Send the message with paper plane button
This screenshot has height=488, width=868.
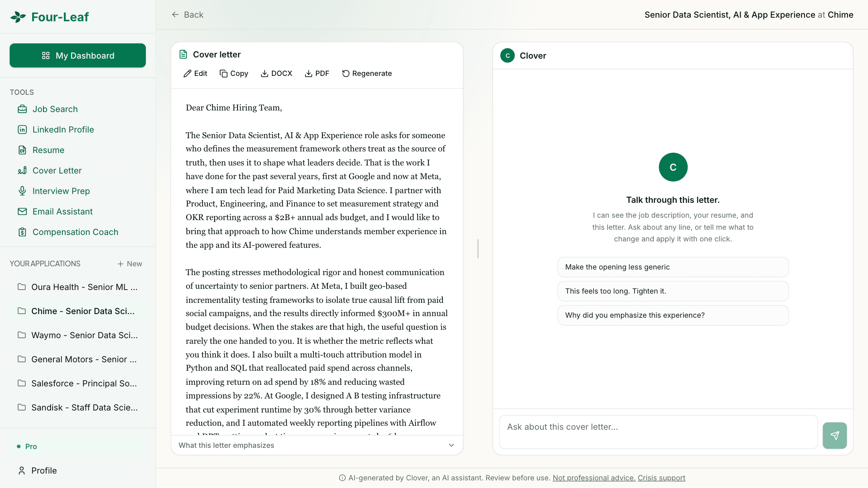point(835,435)
